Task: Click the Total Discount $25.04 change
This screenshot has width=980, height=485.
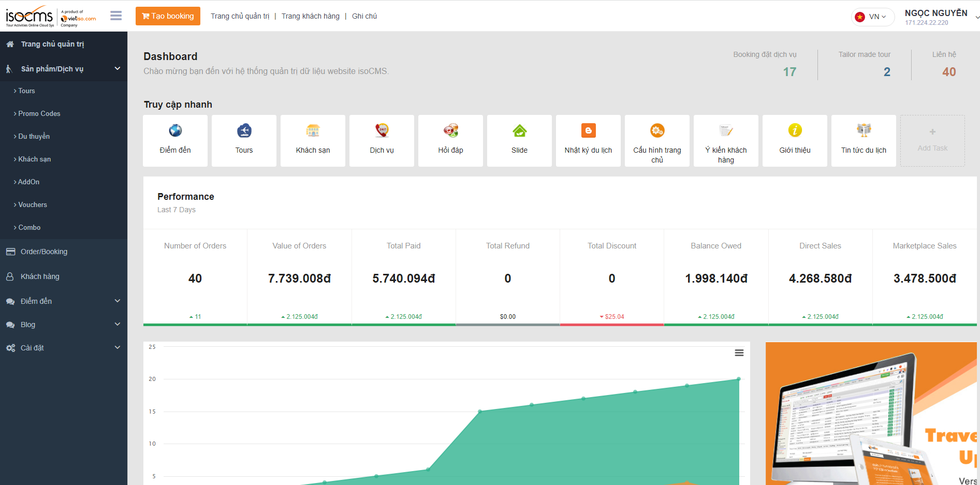Action: point(612,317)
